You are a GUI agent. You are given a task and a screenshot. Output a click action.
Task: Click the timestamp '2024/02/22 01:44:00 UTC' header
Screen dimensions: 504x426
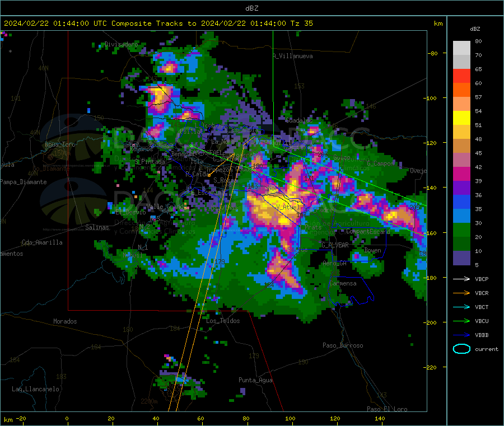[55, 24]
